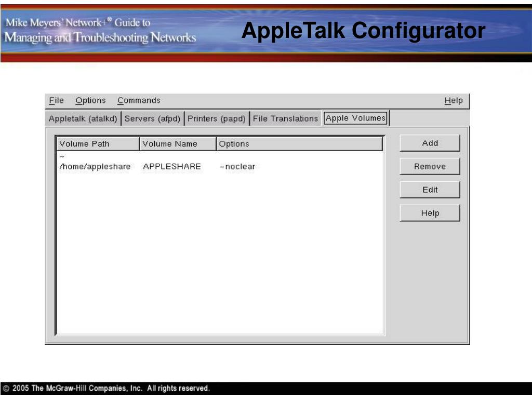Viewport: 532px width, 399px height.
Task: Select the Apple Volumes tab
Action: click(355, 118)
